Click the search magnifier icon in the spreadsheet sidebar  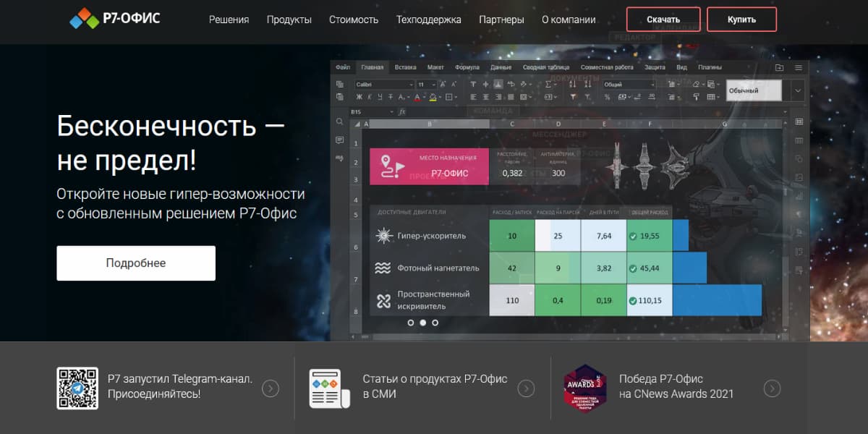tap(339, 122)
